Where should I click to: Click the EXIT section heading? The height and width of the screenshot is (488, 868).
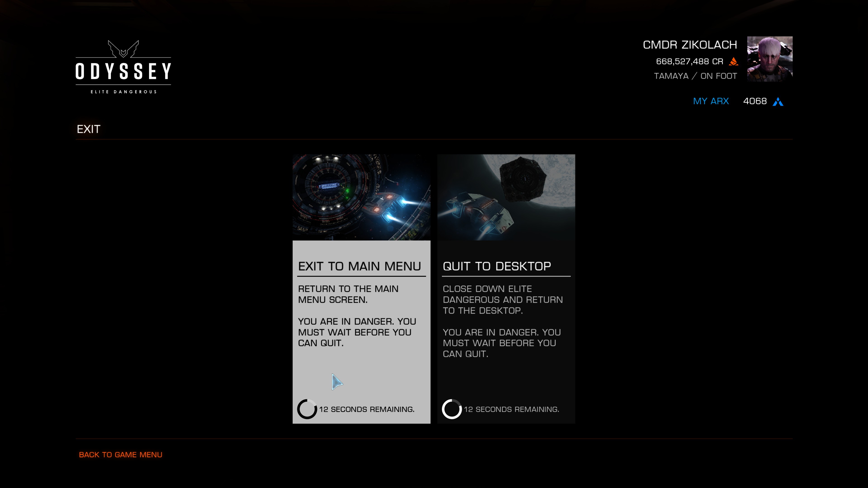(x=88, y=129)
